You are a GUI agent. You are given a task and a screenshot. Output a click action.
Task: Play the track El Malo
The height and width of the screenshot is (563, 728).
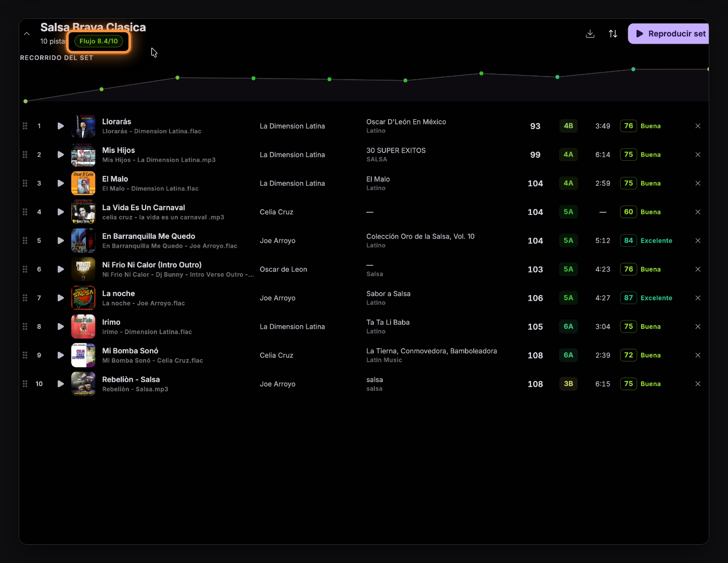click(61, 183)
